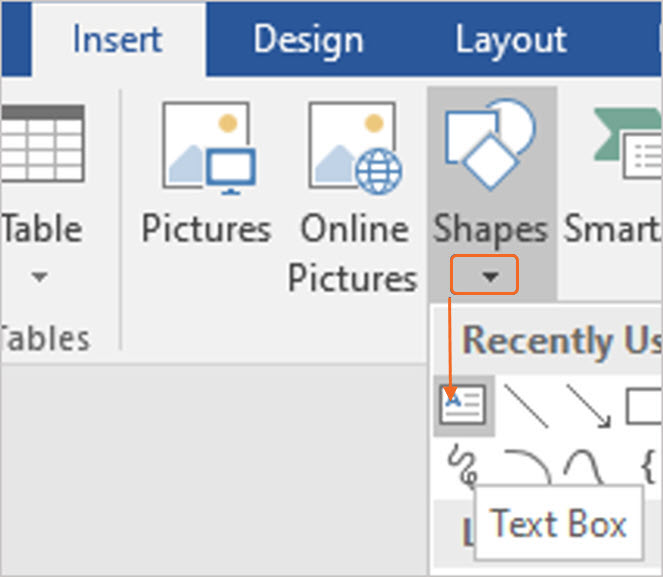
Task: Select the Text Box shape icon
Action: pyautogui.click(x=462, y=405)
